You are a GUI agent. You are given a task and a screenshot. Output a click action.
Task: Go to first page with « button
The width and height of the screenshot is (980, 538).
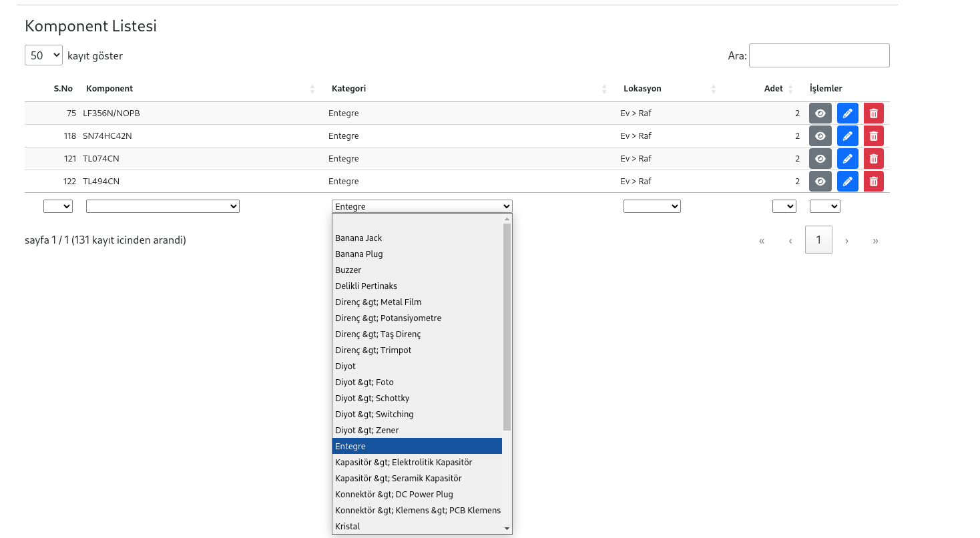click(762, 240)
